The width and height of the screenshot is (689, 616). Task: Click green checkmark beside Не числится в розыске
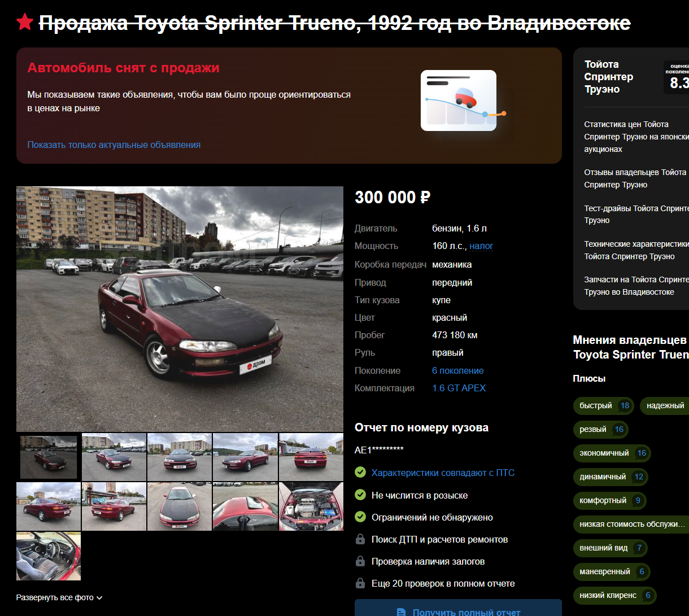point(360,495)
